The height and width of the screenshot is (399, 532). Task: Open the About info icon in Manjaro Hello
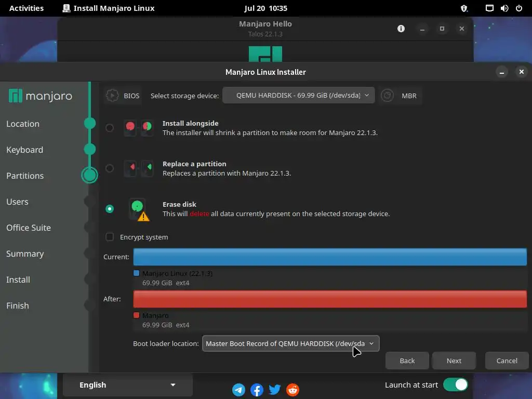401,29
